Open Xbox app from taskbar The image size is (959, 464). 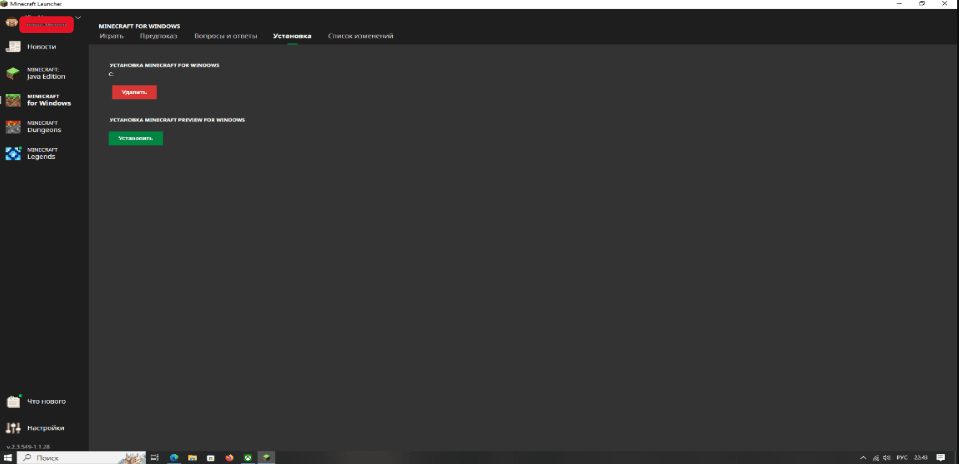coord(248,457)
